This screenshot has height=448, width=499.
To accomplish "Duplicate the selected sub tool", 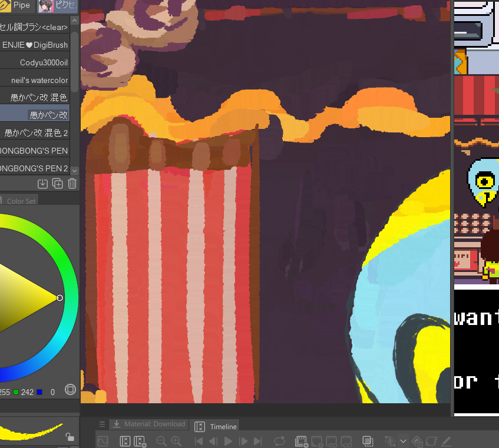I will (x=57, y=184).
